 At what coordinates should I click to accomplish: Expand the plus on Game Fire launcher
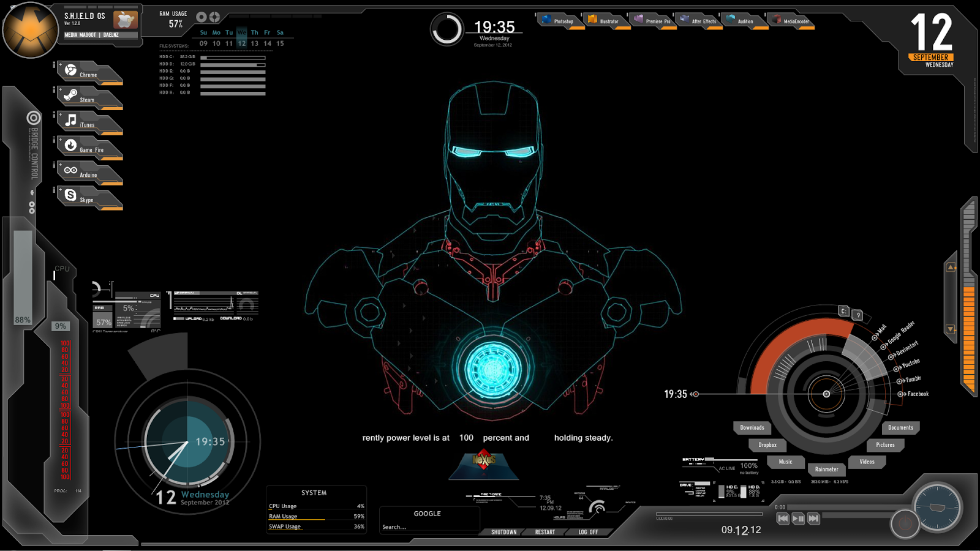coord(60,140)
